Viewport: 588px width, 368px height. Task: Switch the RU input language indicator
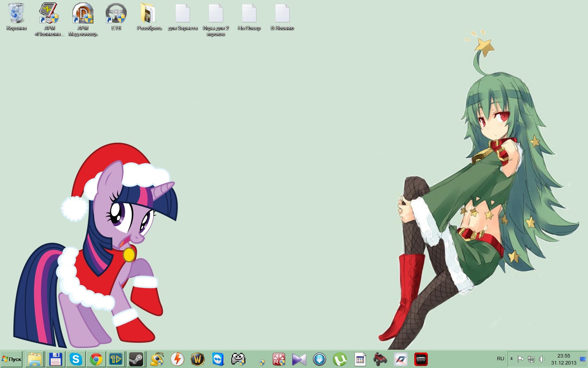[500, 359]
